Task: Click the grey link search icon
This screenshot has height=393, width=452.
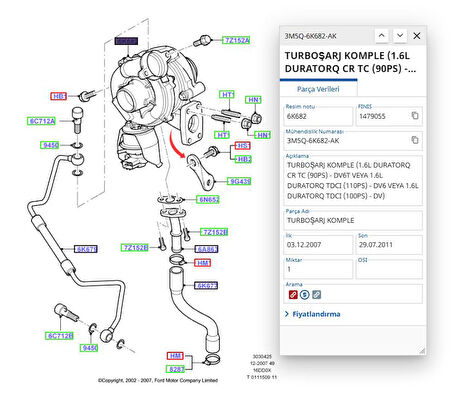Action: pos(316,295)
